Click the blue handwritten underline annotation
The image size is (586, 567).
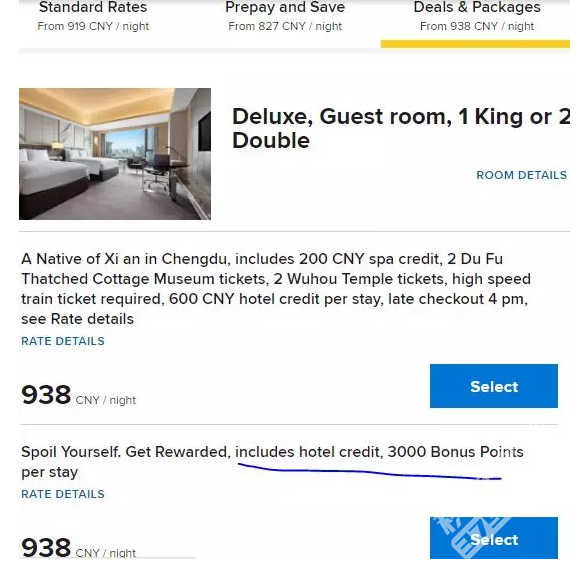coord(370,472)
